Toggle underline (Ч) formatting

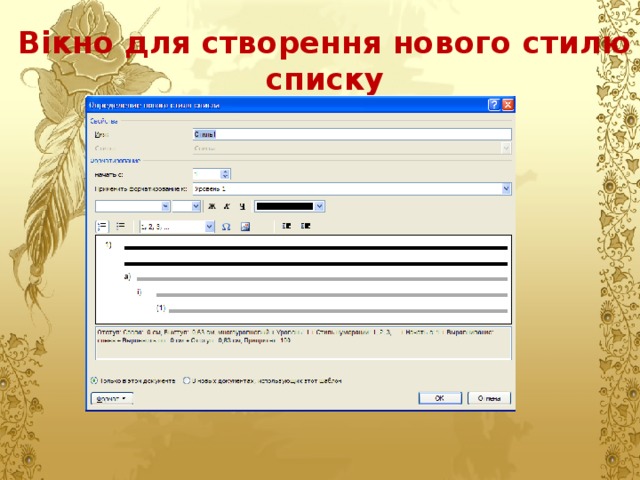(242, 207)
